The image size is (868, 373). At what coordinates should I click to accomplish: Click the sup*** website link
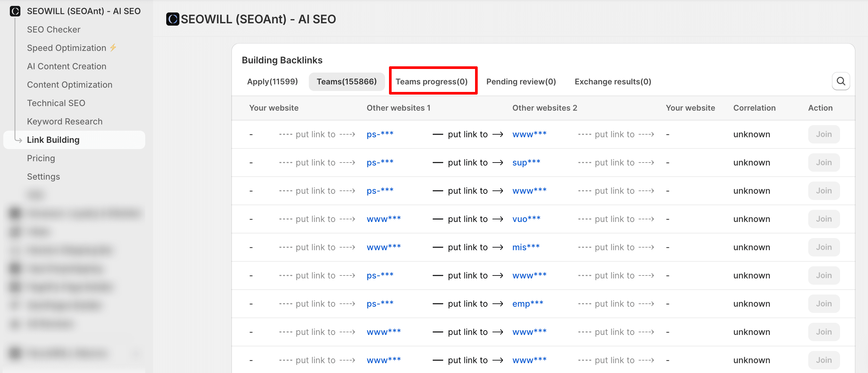[x=526, y=162]
